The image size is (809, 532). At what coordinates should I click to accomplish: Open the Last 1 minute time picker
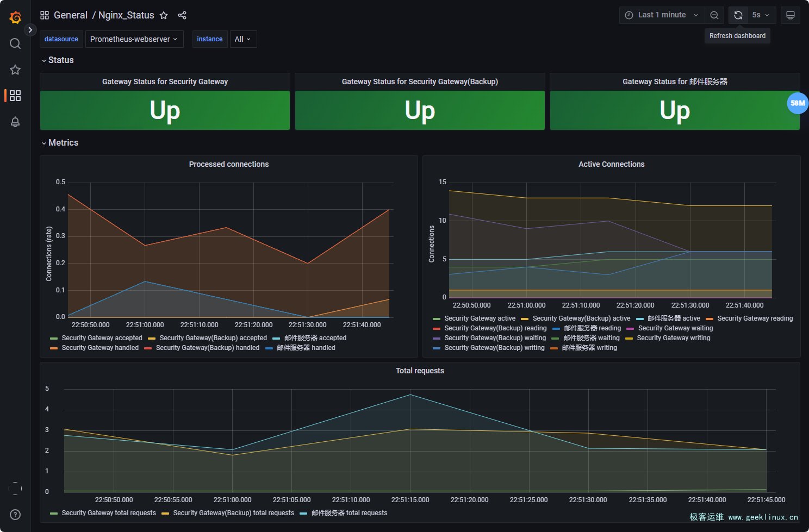(662, 15)
